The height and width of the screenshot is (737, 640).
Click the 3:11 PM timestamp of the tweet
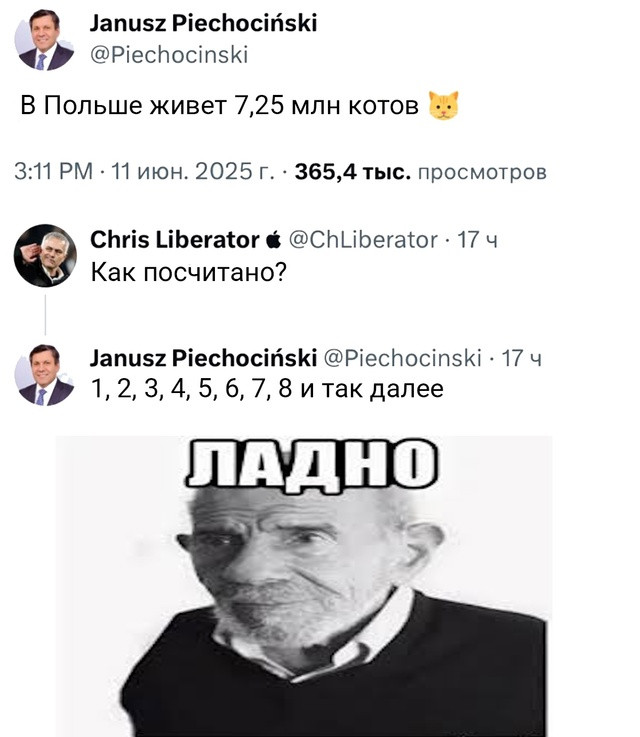[53, 172]
